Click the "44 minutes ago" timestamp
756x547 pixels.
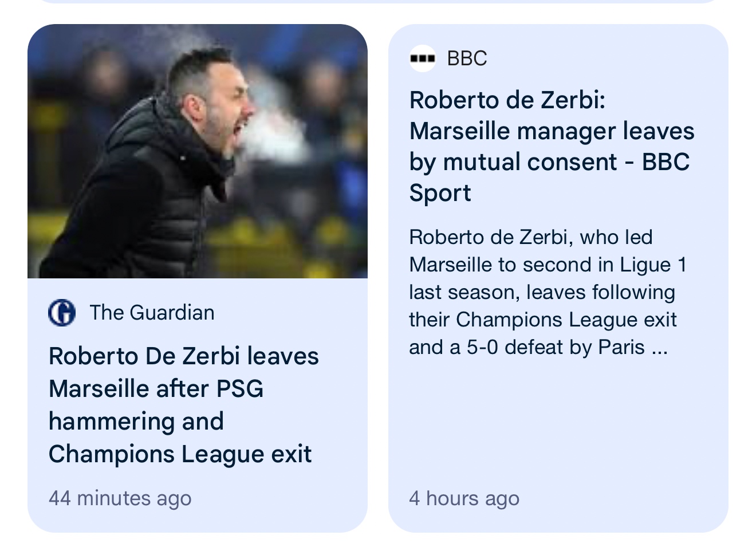pyautogui.click(x=120, y=498)
